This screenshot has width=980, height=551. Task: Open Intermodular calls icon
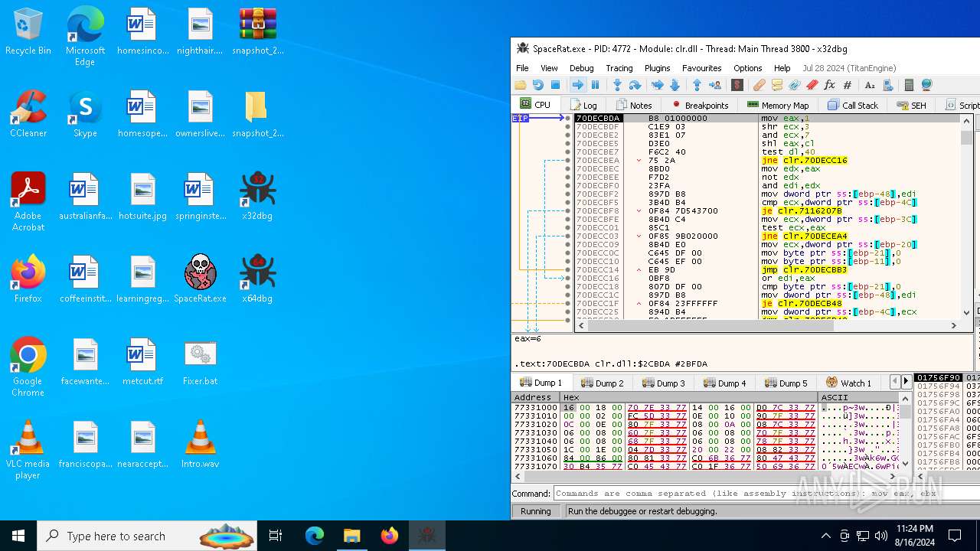887,85
